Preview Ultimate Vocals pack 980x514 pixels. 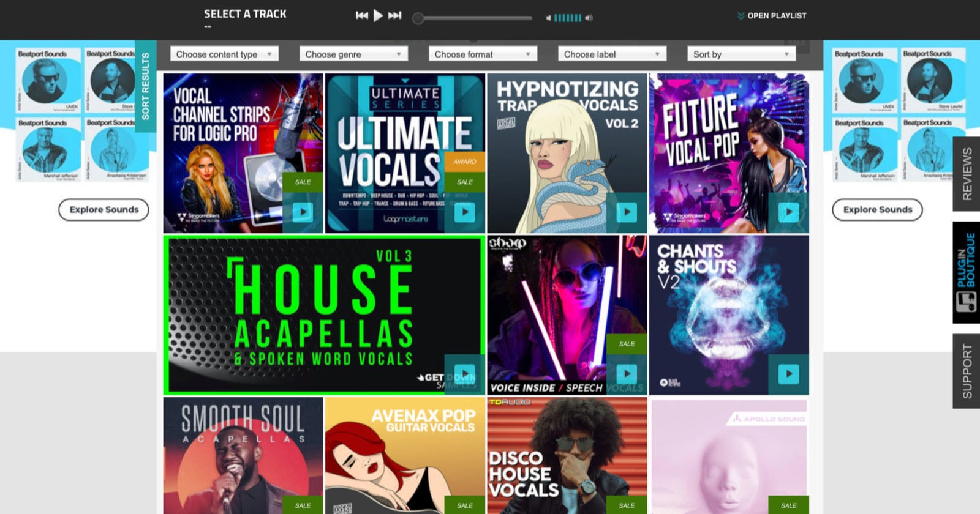click(465, 212)
